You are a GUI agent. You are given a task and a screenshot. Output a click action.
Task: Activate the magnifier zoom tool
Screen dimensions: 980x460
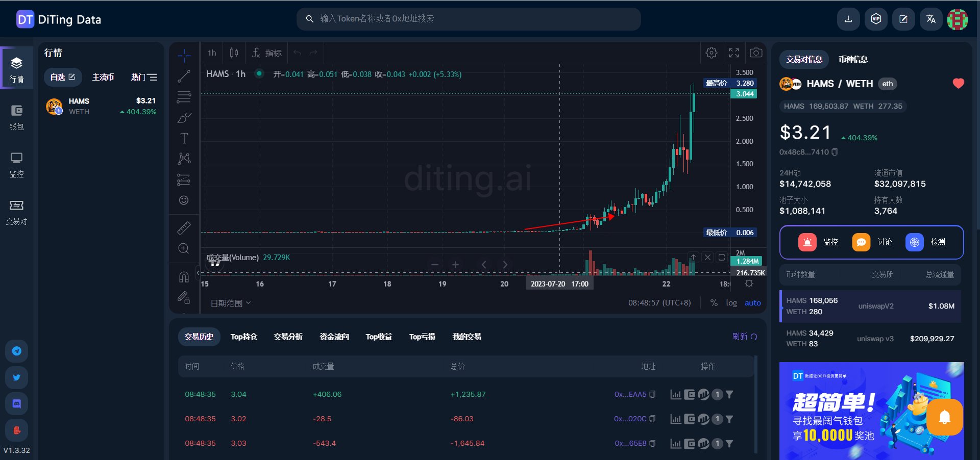point(183,248)
